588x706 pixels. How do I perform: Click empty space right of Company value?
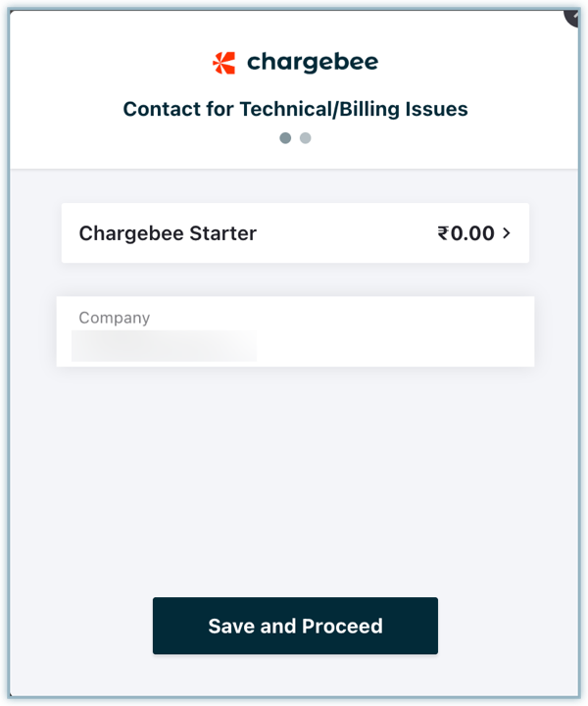[x=392, y=345]
